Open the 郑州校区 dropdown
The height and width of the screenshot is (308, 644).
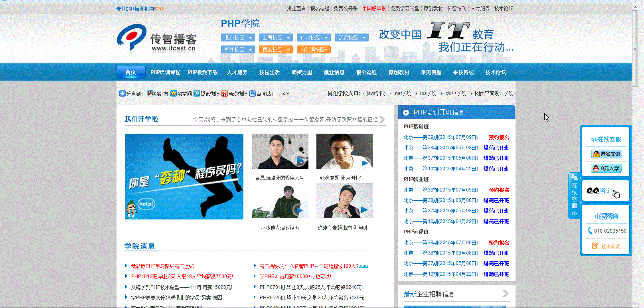(x=238, y=49)
